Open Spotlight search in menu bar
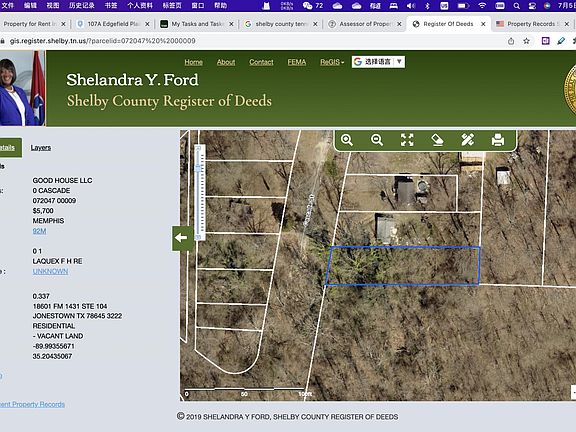Image resolution: width=576 pixels, height=432 pixels. [516, 6]
